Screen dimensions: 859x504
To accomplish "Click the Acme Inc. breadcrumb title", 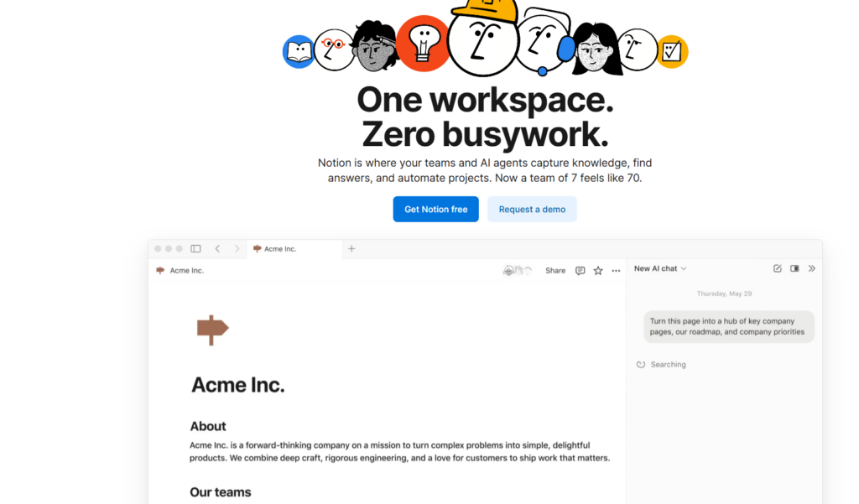I will tap(186, 271).
